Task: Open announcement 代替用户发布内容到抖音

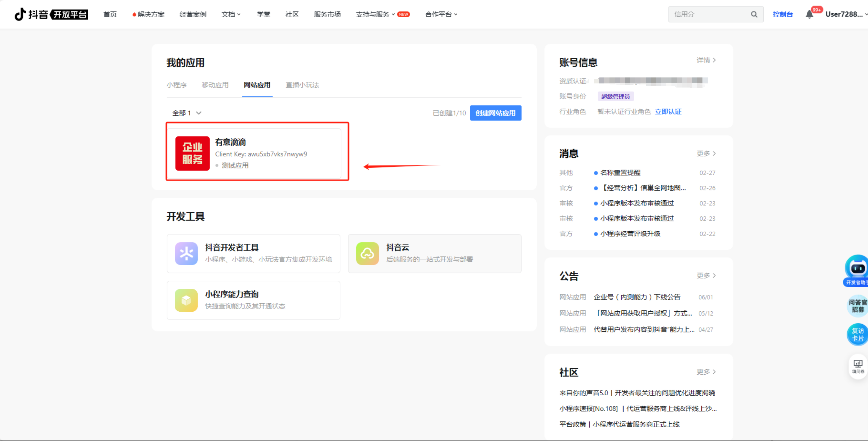Action: [x=644, y=329]
